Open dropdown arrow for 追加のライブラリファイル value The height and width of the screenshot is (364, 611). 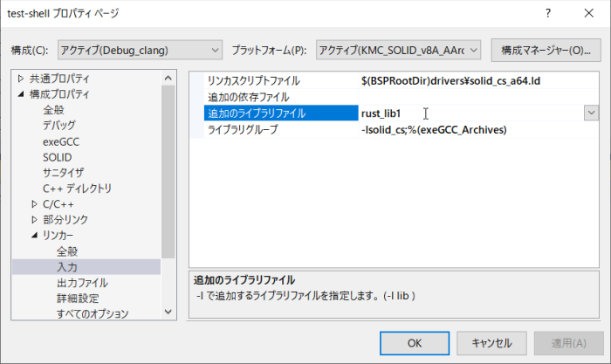tap(590, 113)
